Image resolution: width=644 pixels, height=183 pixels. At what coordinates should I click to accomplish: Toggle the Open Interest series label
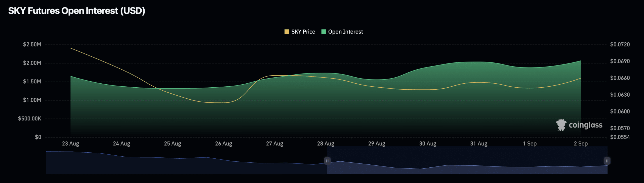345,32
